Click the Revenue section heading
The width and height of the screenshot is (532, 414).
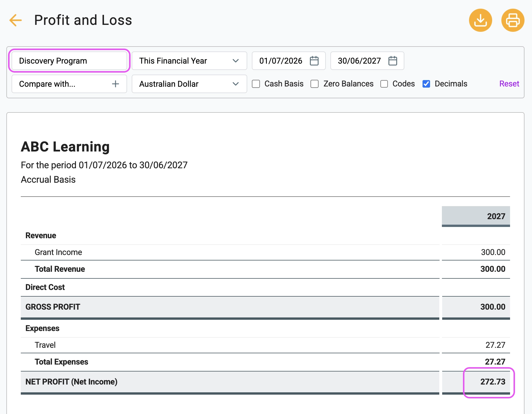41,236
